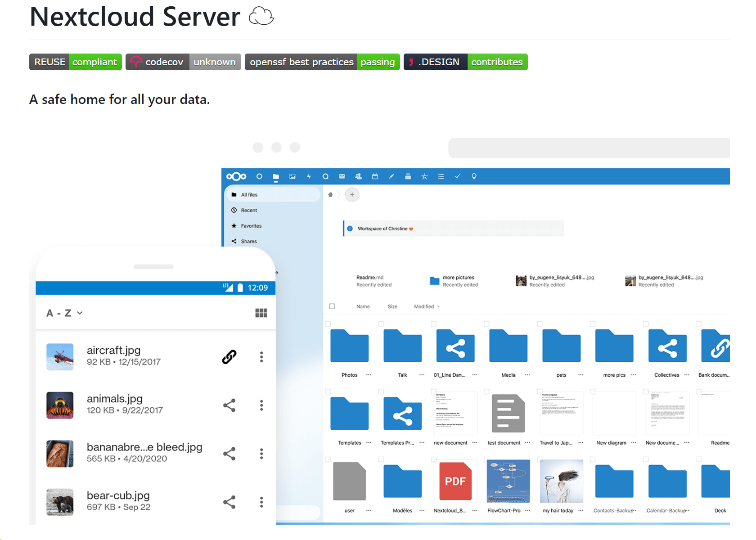Open the Activity lightning bolt icon
Screen dimensions: 756x540
click(309, 176)
